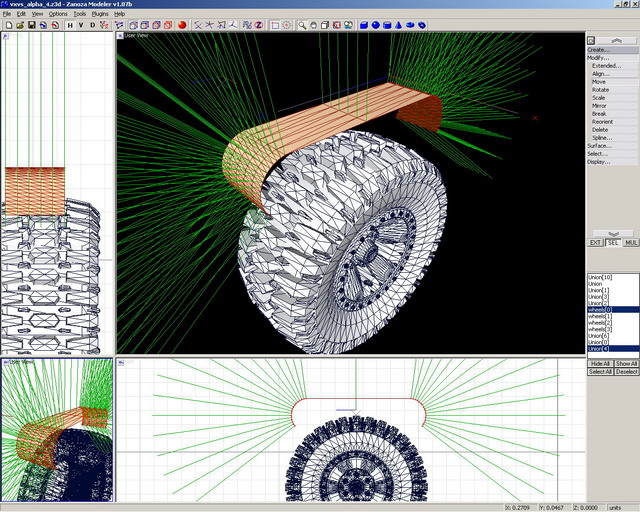Select the magnifier zoom tool icon
Screen dimensions: 640x512
tap(300, 25)
